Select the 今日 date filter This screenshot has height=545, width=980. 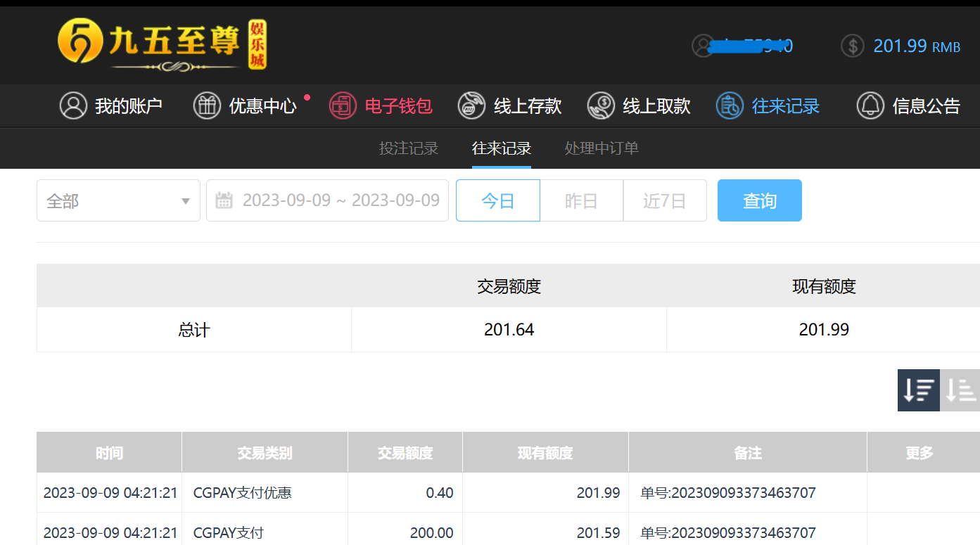pyautogui.click(x=498, y=200)
